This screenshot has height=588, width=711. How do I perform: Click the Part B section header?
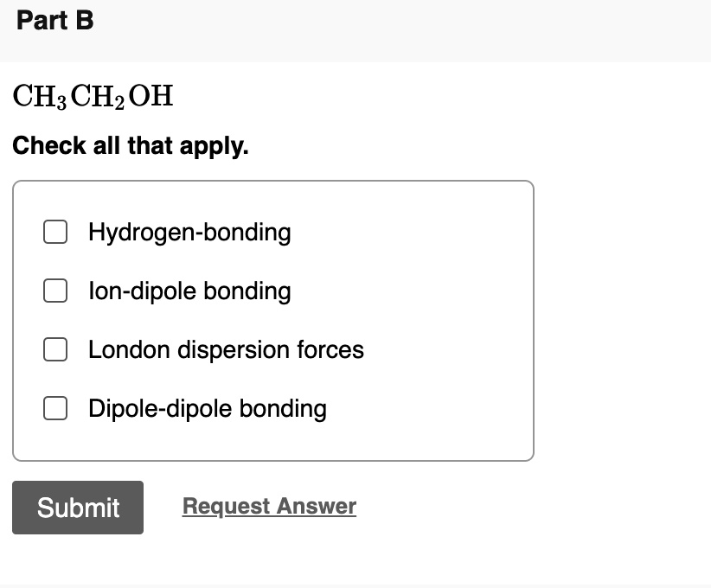click(x=54, y=21)
